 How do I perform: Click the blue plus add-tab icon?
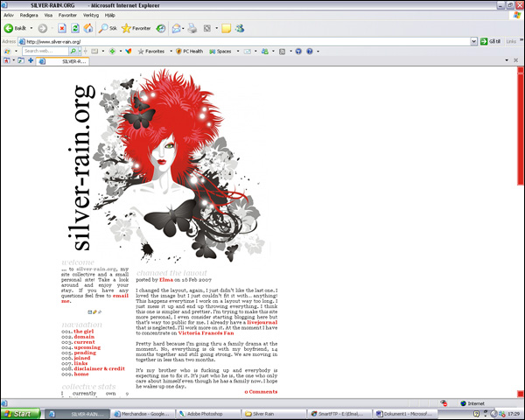pyautogui.click(x=31, y=60)
